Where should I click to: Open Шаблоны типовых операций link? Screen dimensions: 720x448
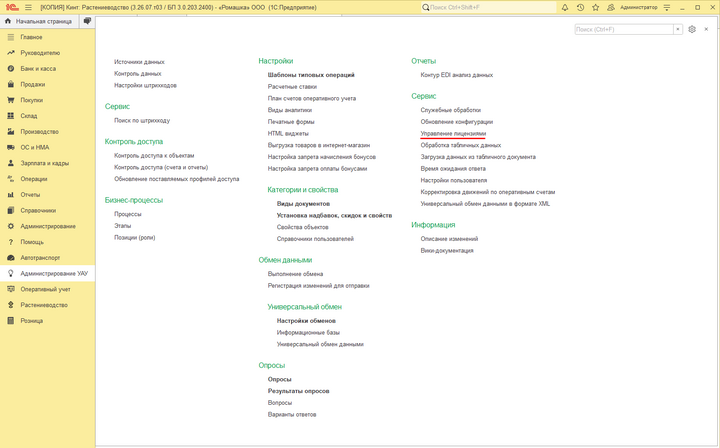(x=311, y=75)
